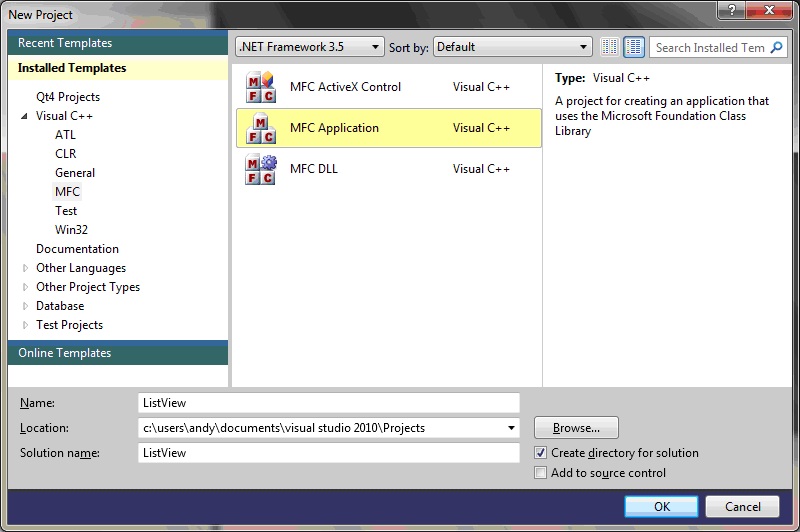Expand the Test Projects node
This screenshot has height=532, width=800.
[x=25, y=325]
